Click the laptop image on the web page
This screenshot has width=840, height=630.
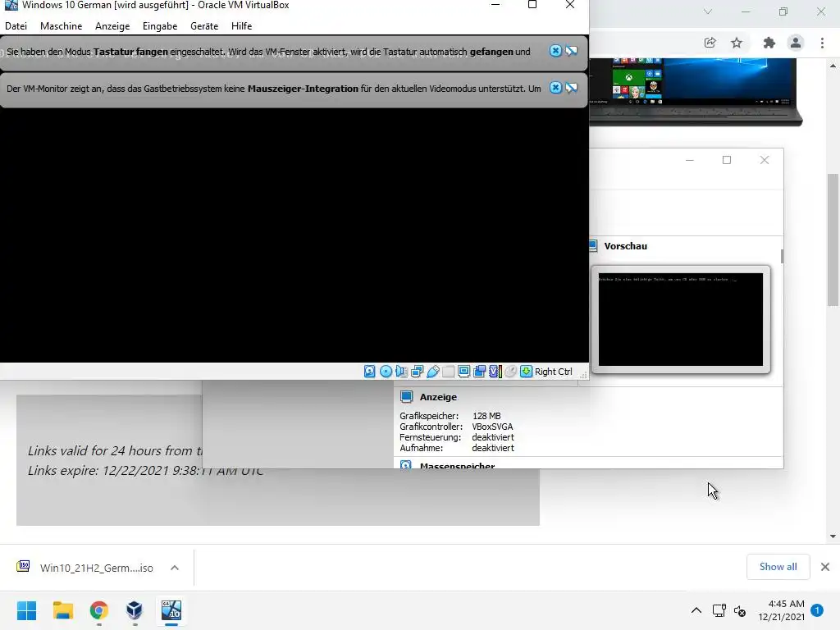(696, 92)
